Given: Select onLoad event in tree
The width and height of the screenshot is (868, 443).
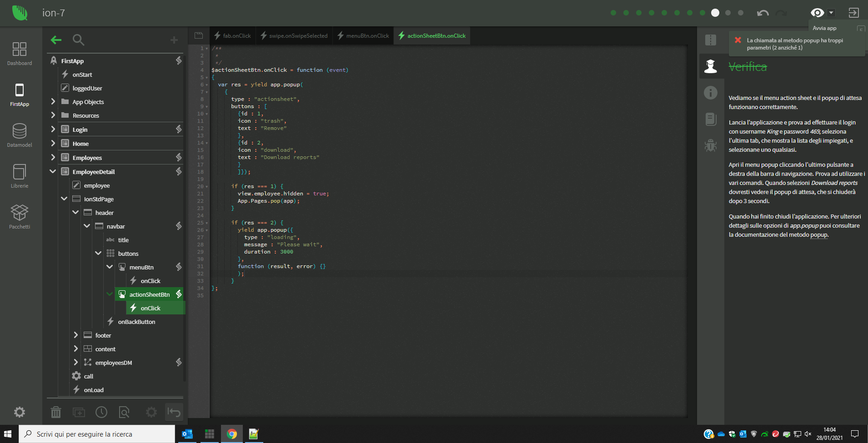Looking at the screenshot, I should (x=94, y=390).
